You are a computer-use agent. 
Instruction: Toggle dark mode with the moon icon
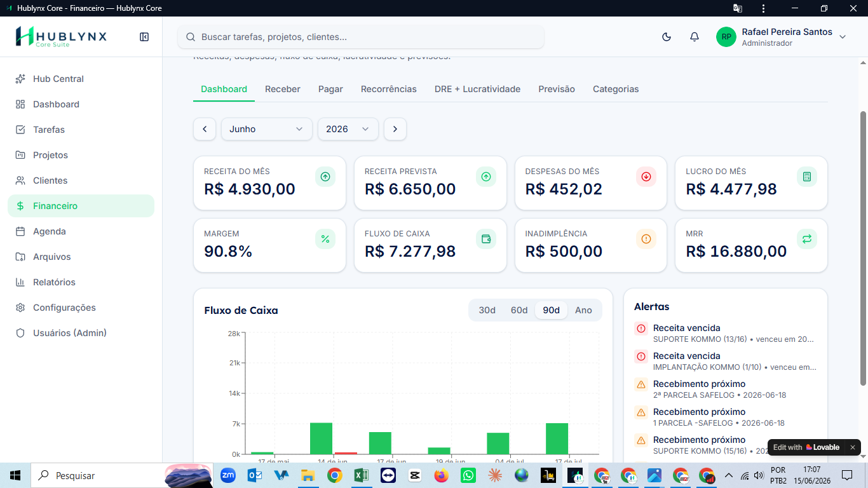point(667,37)
